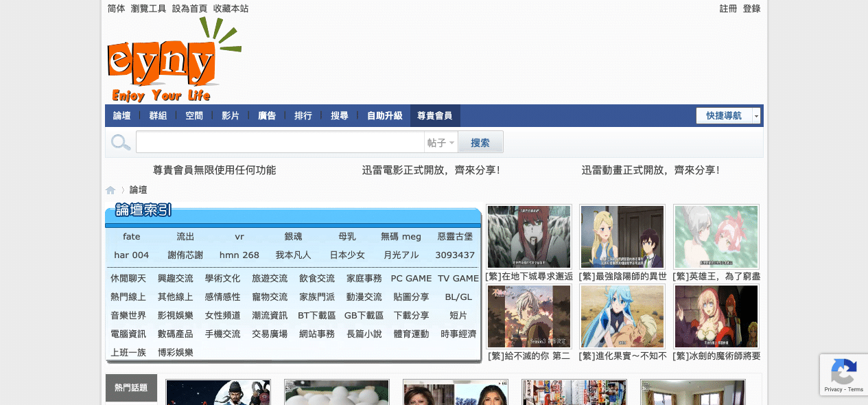The height and width of the screenshot is (405, 868).
Task: Click the 惡靈古堡 keyword link
Action: pyautogui.click(x=455, y=236)
